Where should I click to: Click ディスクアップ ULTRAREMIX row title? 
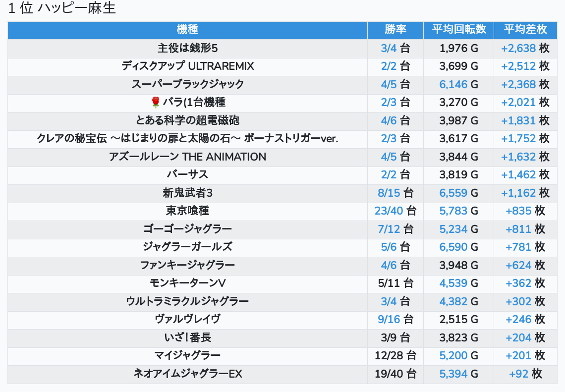tap(187, 66)
